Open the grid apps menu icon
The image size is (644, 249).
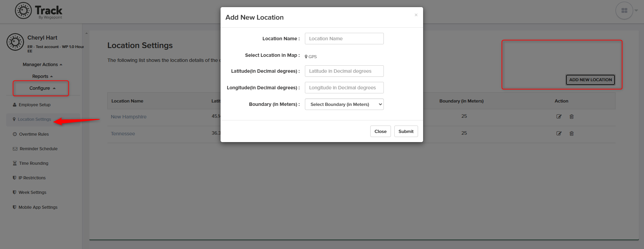[x=624, y=10]
